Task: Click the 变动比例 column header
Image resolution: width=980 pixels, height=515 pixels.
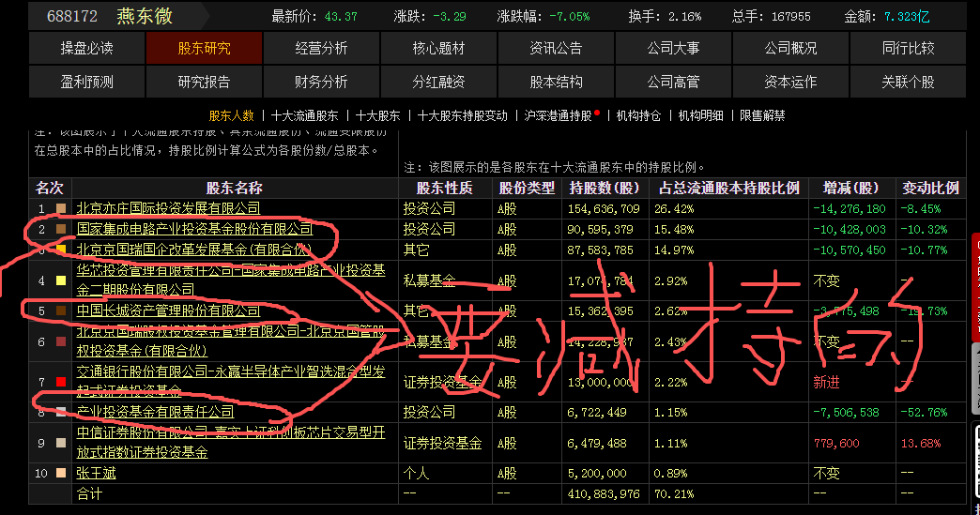Action: click(x=930, y=188)
